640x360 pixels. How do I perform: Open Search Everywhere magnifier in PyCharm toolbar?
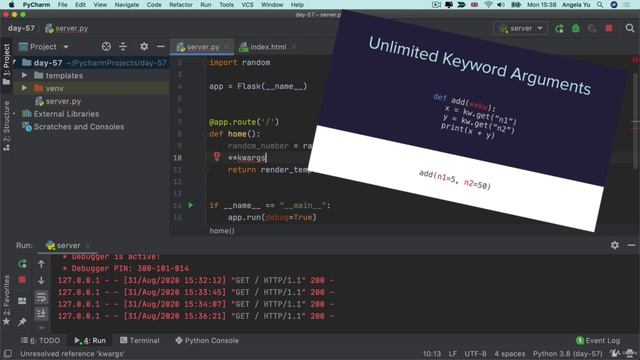click(630, 28)
